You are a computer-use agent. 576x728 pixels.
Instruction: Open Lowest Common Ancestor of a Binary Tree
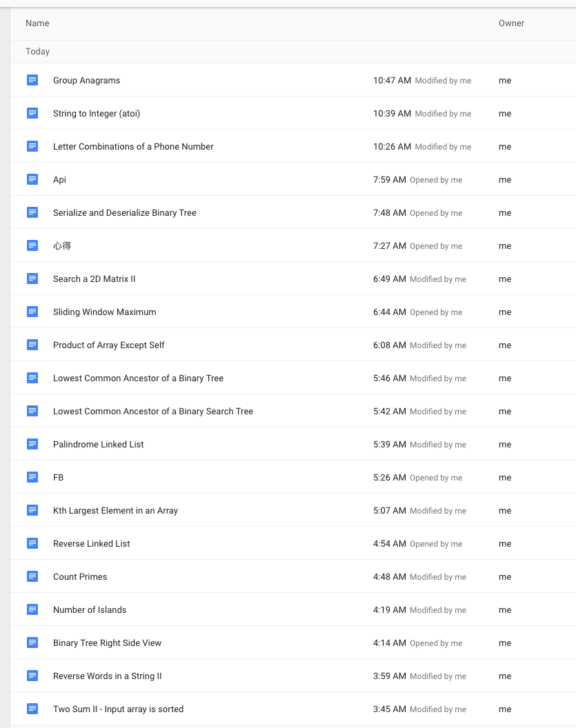tap(138, 378)
